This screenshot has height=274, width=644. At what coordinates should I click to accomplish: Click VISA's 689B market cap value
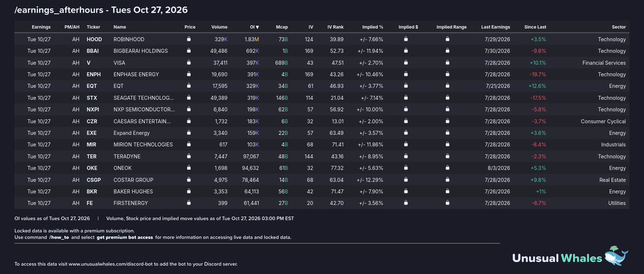tap(282, 63)
